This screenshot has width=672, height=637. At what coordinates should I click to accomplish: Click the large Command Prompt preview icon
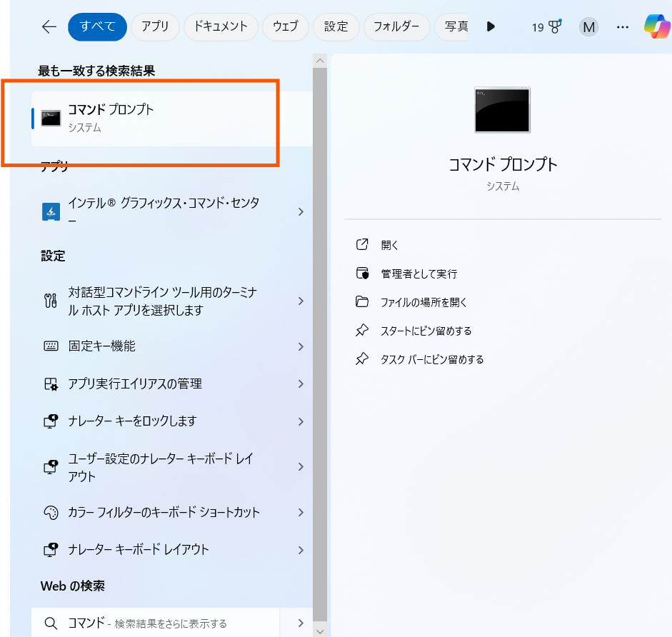pos(502,110)
